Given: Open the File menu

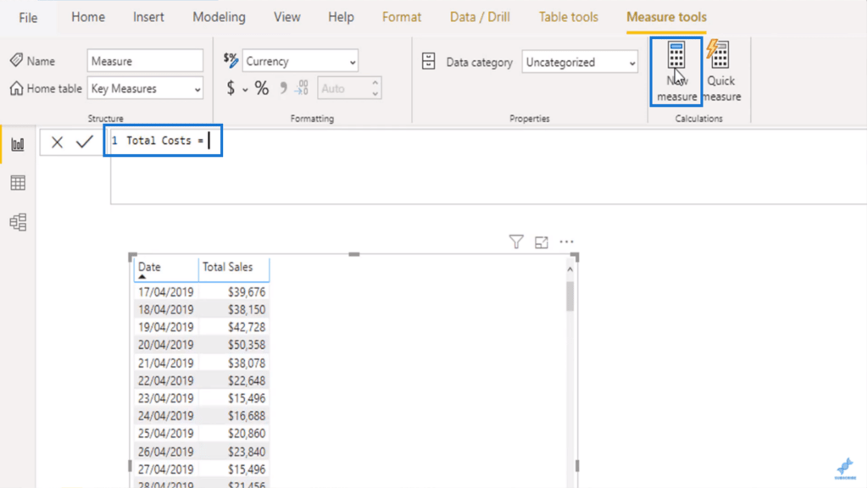Looking at the screenshot, I should pyautogui.click(x=28, y=18).
